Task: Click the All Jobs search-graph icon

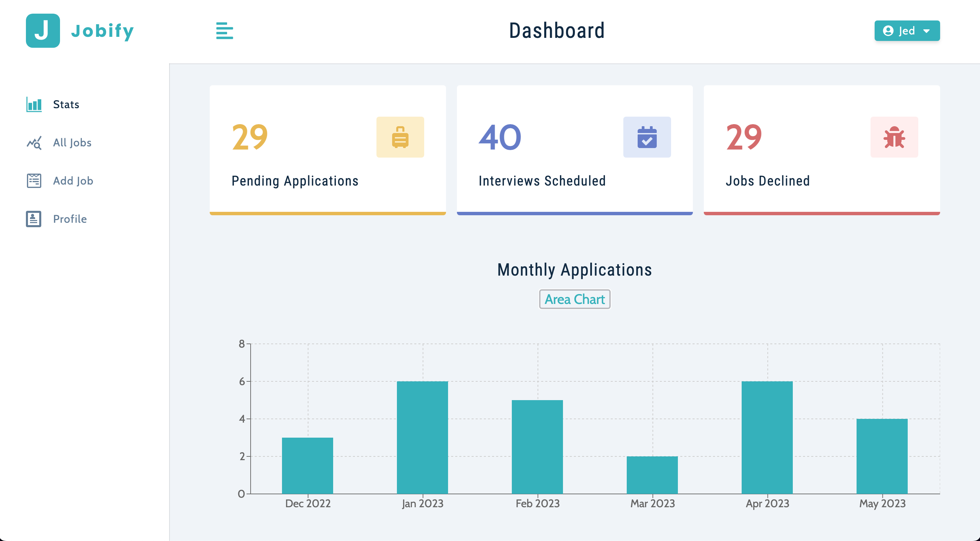Action: click(x=34, y=143)
